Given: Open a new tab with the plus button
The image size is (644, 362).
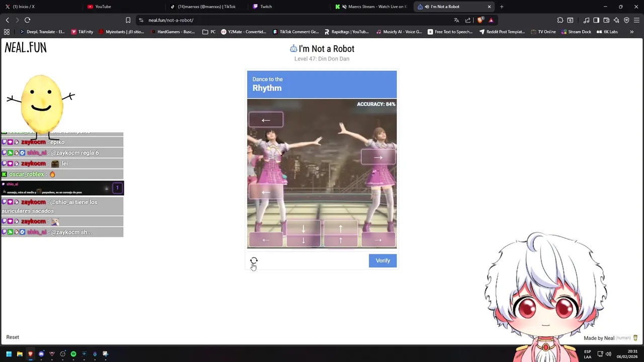Looking at the screenshot, I should point(502,7).
